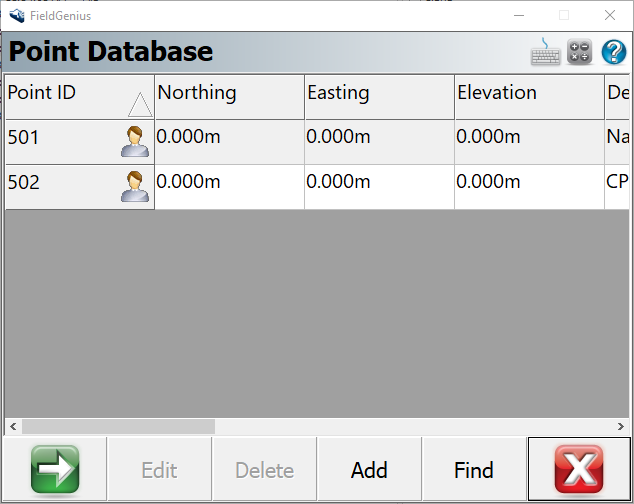Toggle sort triangle in Point ID header

click(139, 104)
